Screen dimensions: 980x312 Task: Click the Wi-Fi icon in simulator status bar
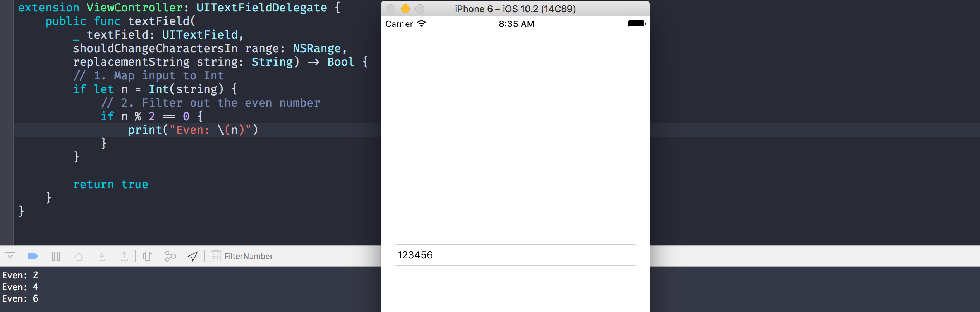pyautogui.click(x=421, y=24)
